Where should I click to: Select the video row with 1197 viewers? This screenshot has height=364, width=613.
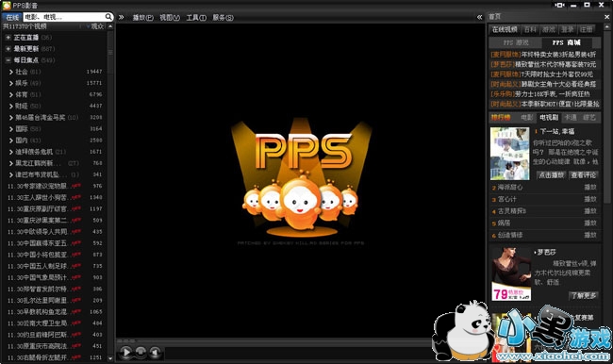point(55,208)
